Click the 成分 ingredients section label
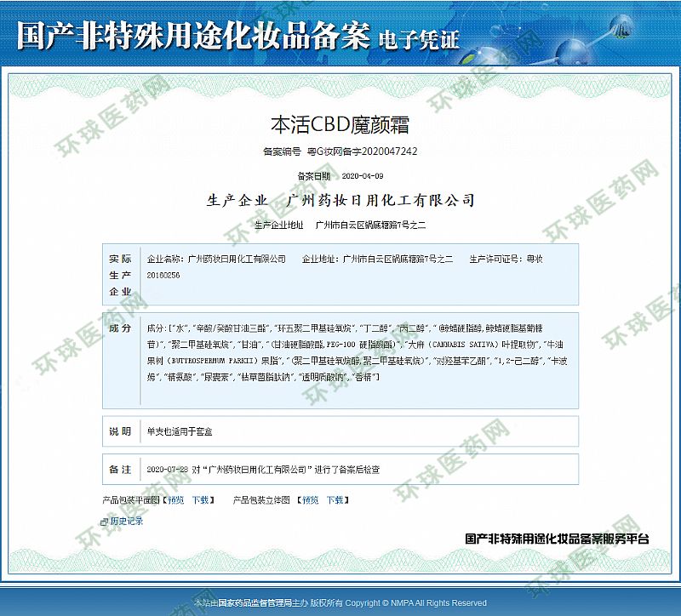 coord(120,328)
